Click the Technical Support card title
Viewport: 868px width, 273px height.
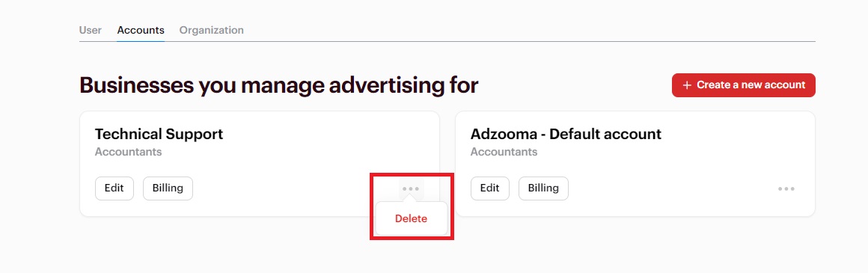(159, 134)
